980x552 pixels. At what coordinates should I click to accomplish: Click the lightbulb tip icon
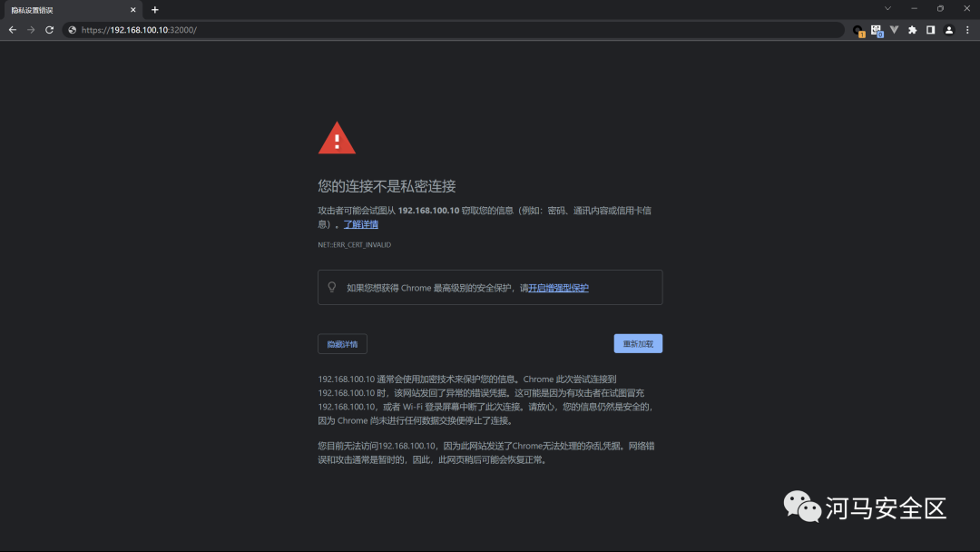[331, 287]
